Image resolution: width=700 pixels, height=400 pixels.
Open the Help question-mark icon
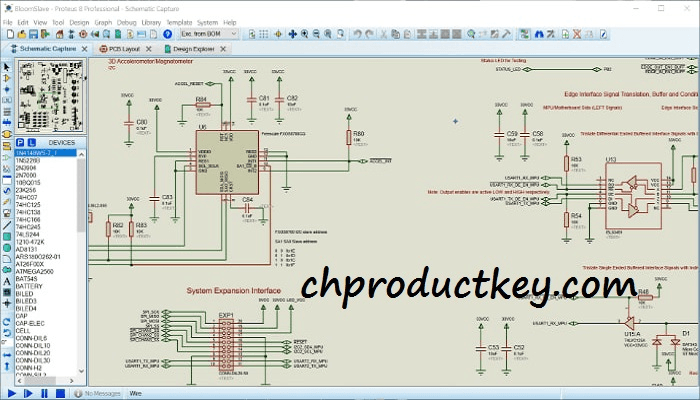(167, 34)
